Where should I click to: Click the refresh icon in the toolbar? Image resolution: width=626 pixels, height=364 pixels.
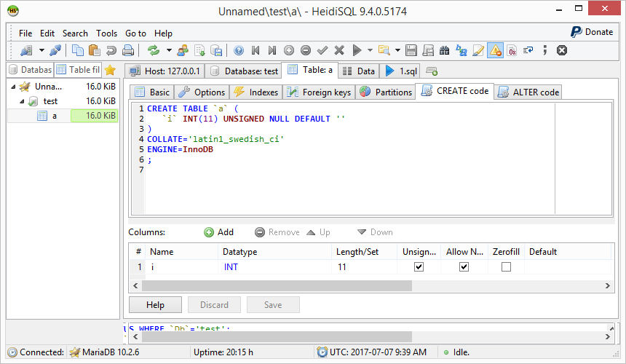pyautogui.click(x=154, y=50)
